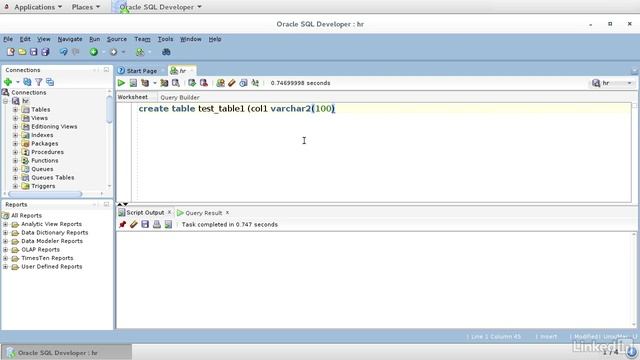The width and height of the screenshot is (640, 360).
Task: Click the Run Script icon in worksheet toolbar
Action: tap(133, 83)
